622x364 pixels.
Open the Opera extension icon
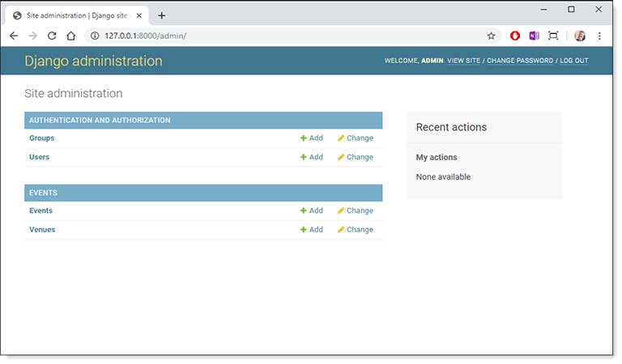[515, 36]
